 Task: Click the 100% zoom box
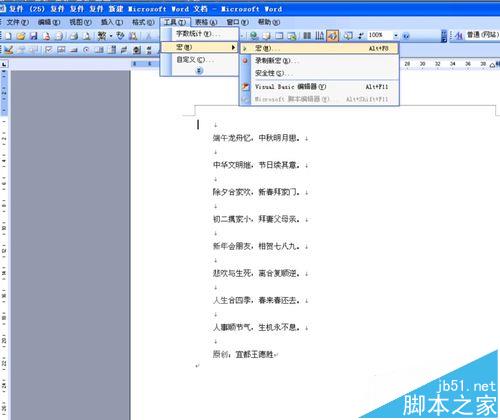click(379, 35)
